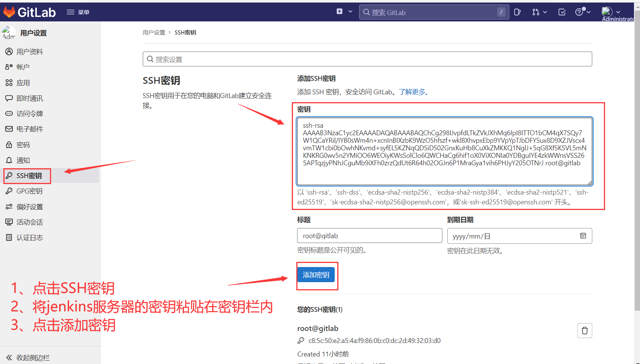Go to 电子邮件 settings
The height and width of the screenshot is (364, 640).
[x=30, y=129]
